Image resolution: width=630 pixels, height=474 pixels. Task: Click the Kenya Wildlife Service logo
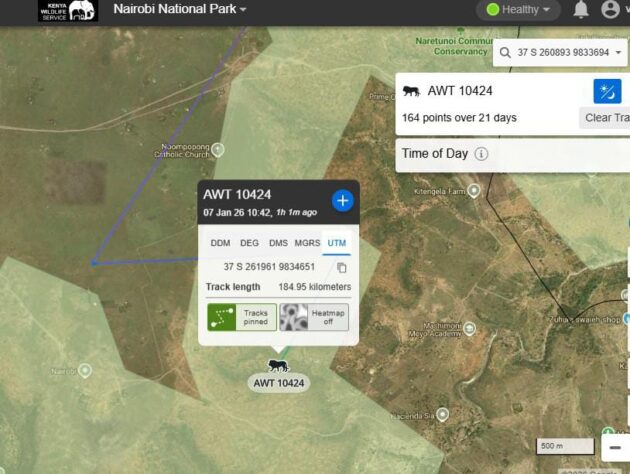pyautogui.click(x=68, y=11)
